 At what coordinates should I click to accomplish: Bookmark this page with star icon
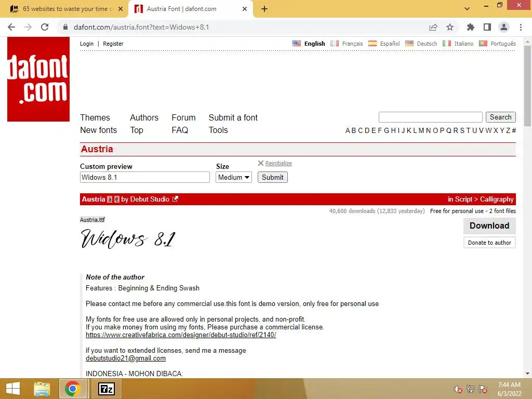450,27
